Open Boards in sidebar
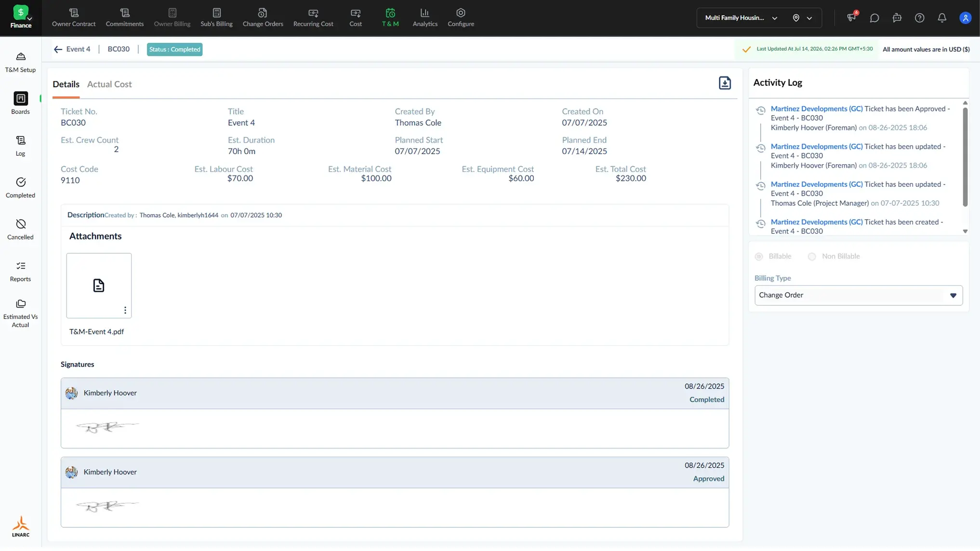The image size is (980, 551). tap(20, 103)
